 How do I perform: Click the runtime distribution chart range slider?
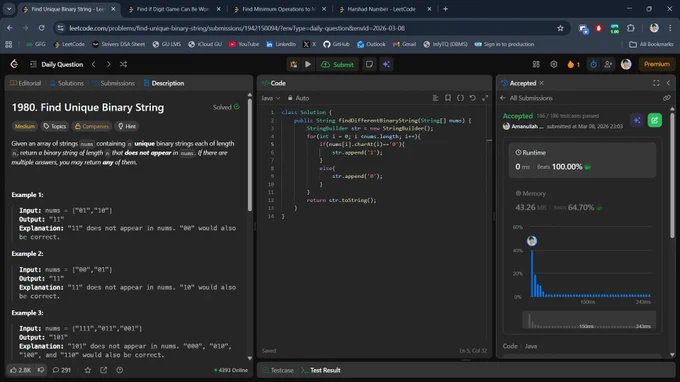589,320
